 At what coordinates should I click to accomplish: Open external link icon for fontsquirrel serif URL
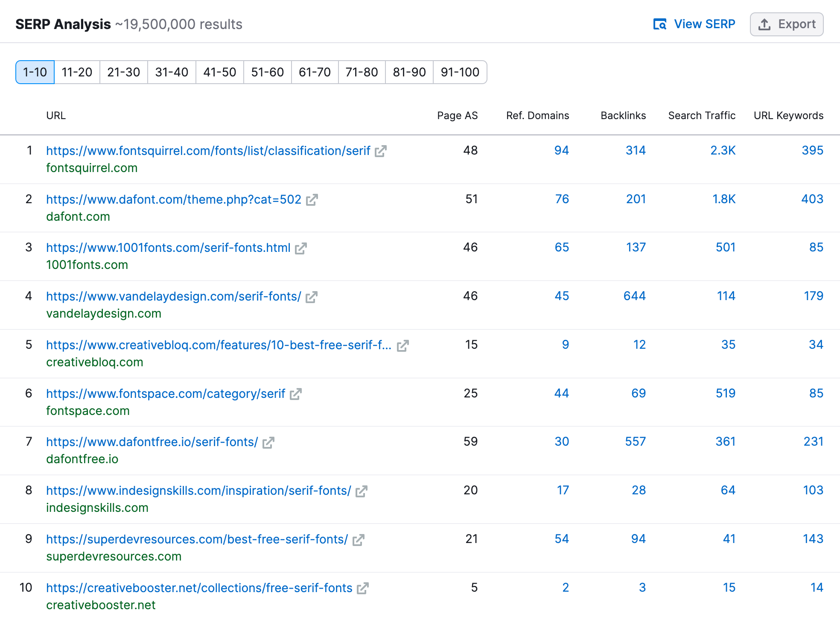[380, 151]
